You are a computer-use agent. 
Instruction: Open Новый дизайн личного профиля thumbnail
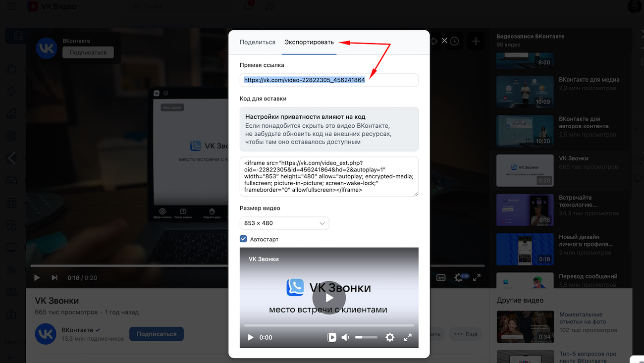point(525,249)
